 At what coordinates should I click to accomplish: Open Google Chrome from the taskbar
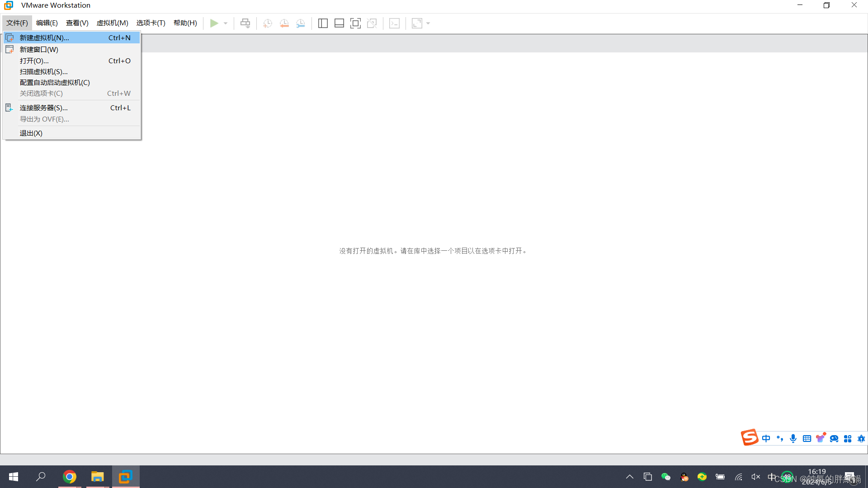pyautogui.click(x=70, y=477)
